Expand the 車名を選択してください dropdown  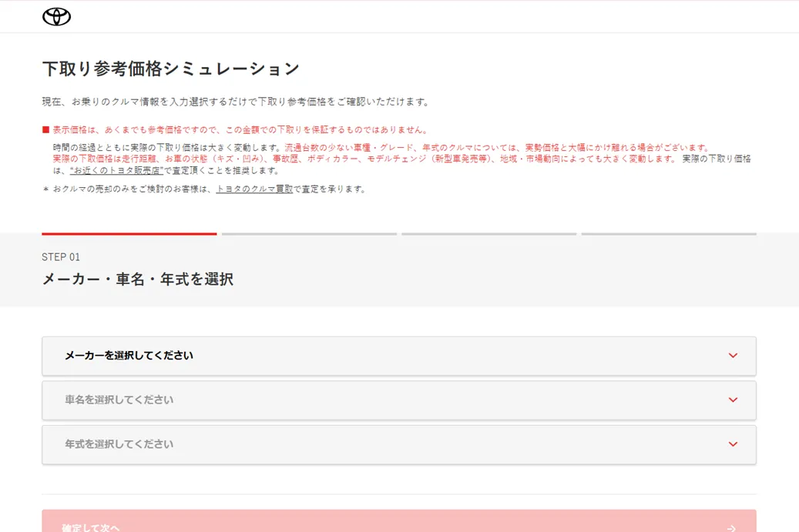[398, 400]
